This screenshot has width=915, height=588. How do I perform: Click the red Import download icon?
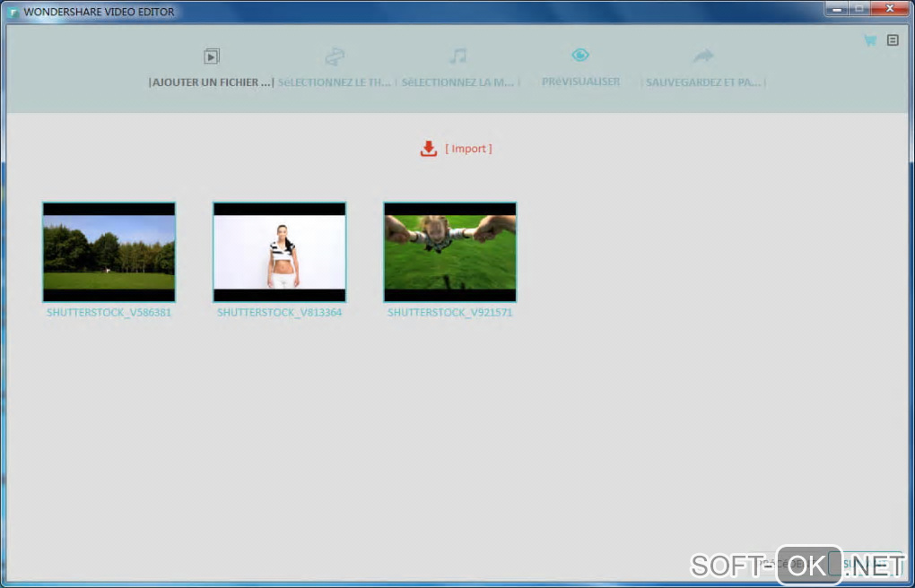coord(428,148)
